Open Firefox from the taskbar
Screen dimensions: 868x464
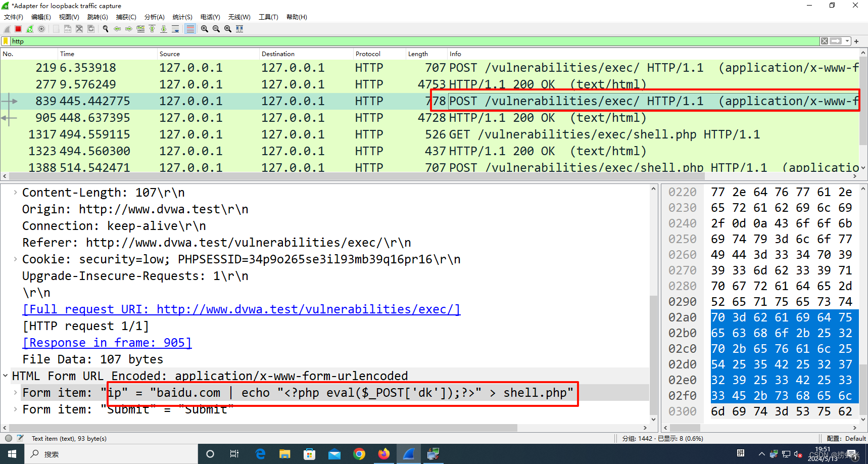pyautogui.click(x=384, y=454)
